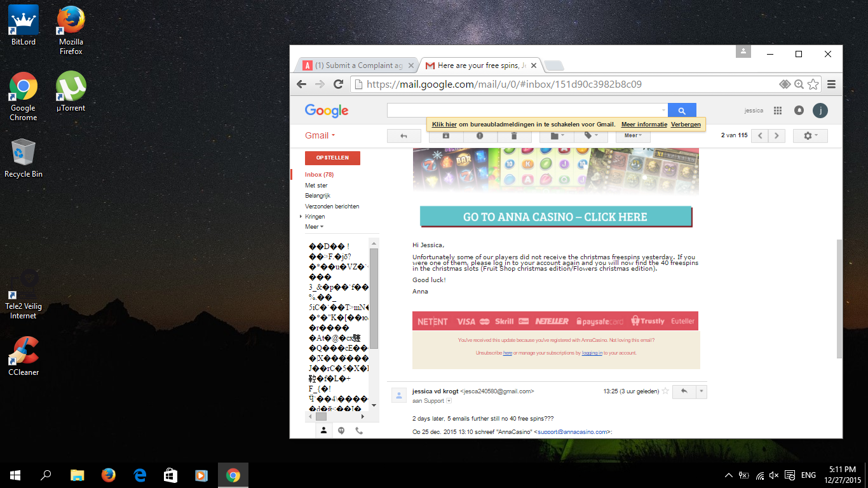Open more reply options dropdown arrow
The height and width of the screenshot is (488, 868).
click(702, 391)
